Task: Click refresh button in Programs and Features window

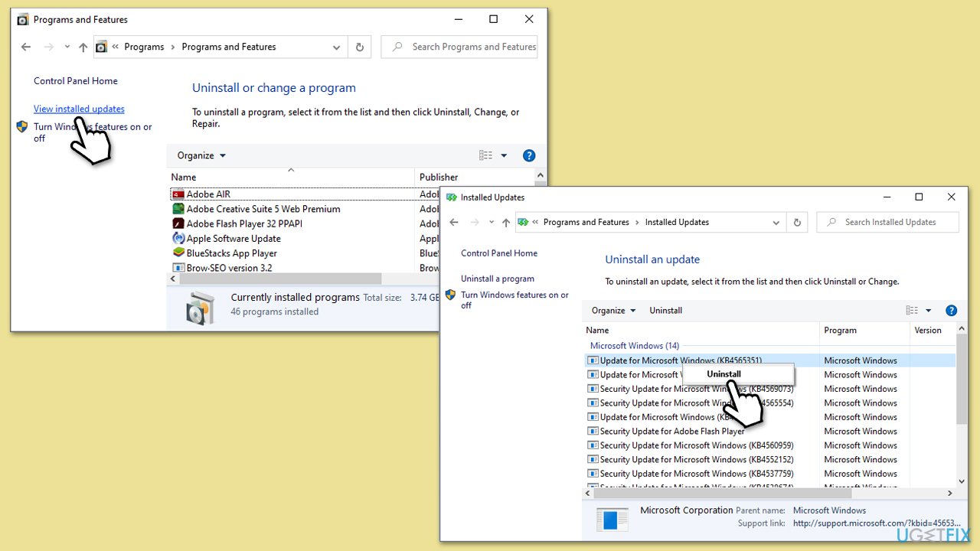Action: pos(359,47)
